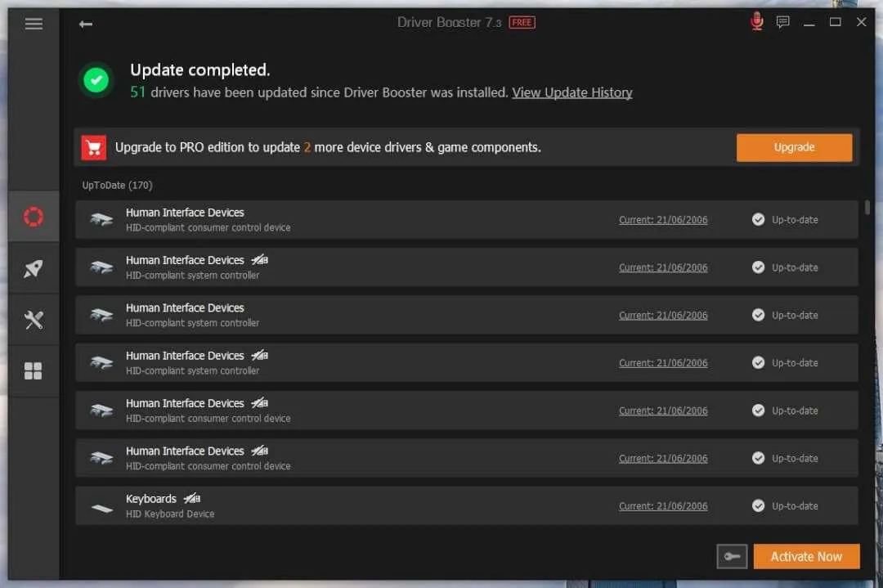Screen dimensions: 883x588
Task: Click View Update History link
Action: [x=572, y=92]
